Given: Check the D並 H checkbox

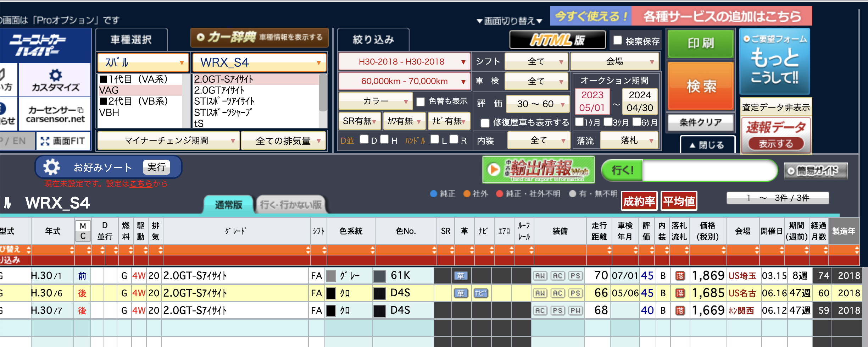Looking at the screenshot, I should click(x=384, y=139).
